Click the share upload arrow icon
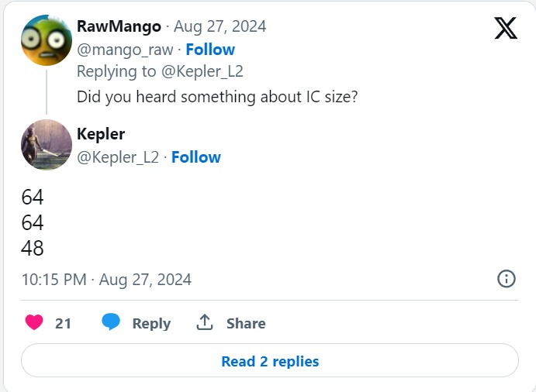Image resolution: width=536 pixels, height=392 pixels. 205,323
